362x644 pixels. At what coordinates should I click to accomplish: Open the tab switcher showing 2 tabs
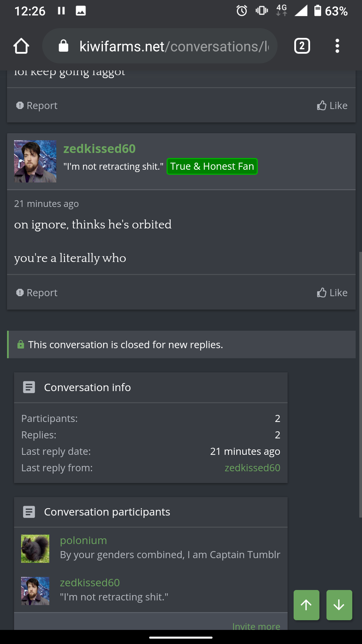(302, 46)
